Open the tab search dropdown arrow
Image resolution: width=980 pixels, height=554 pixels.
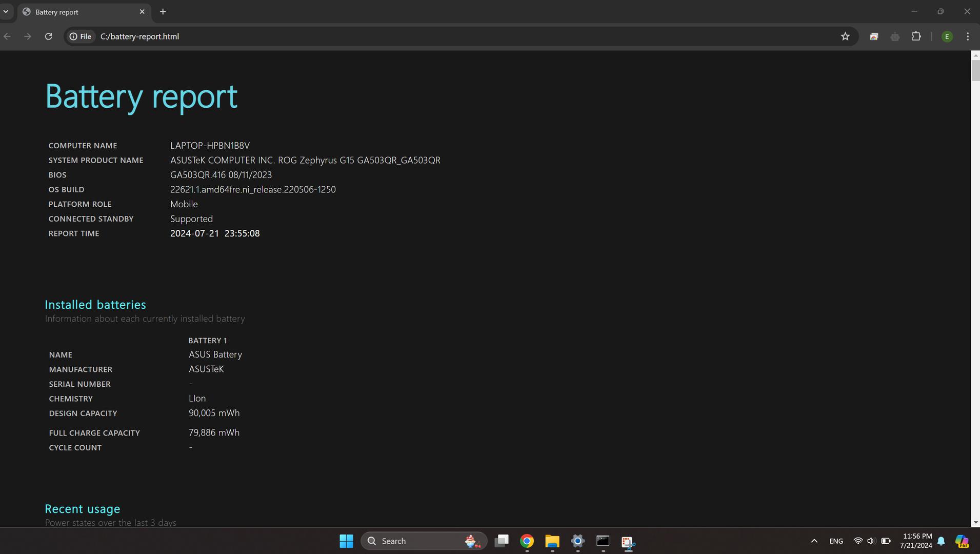click(x=6, y=11)
